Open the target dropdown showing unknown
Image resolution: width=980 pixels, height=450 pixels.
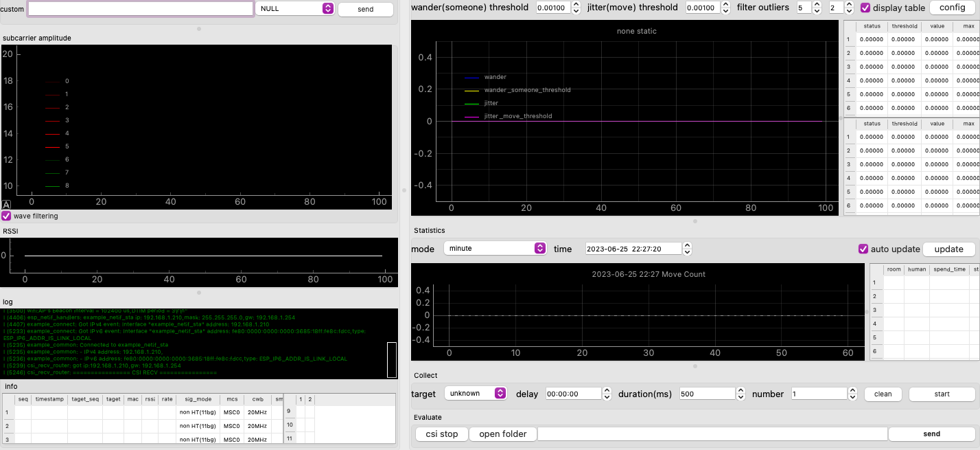pos(476,394)
